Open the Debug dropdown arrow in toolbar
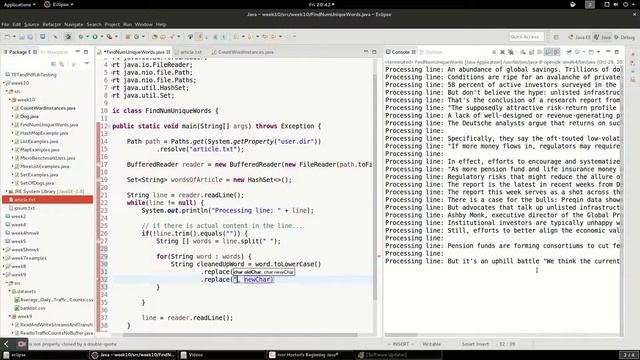Screen dimensions: 640x360 coord(87,37)
